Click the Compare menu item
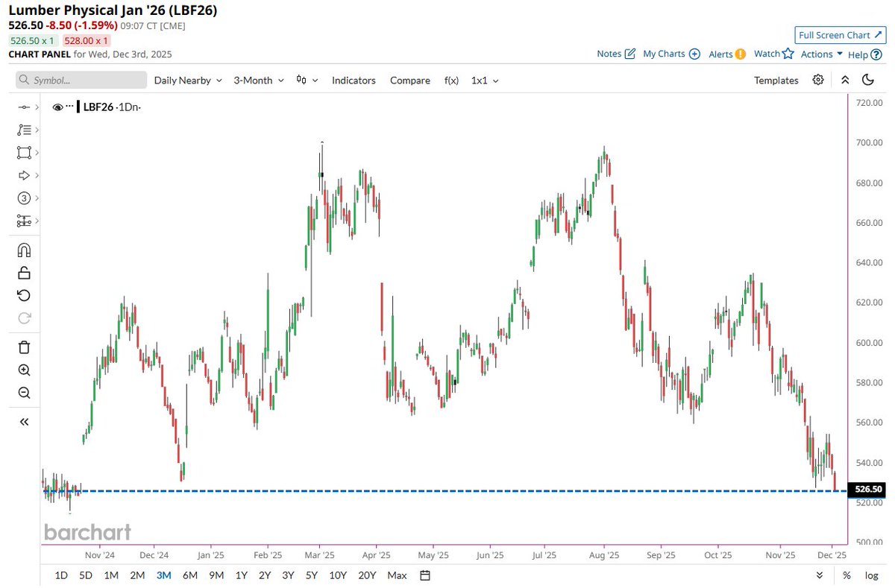Screen dimensions: 895x588 [x=410, y=80]
